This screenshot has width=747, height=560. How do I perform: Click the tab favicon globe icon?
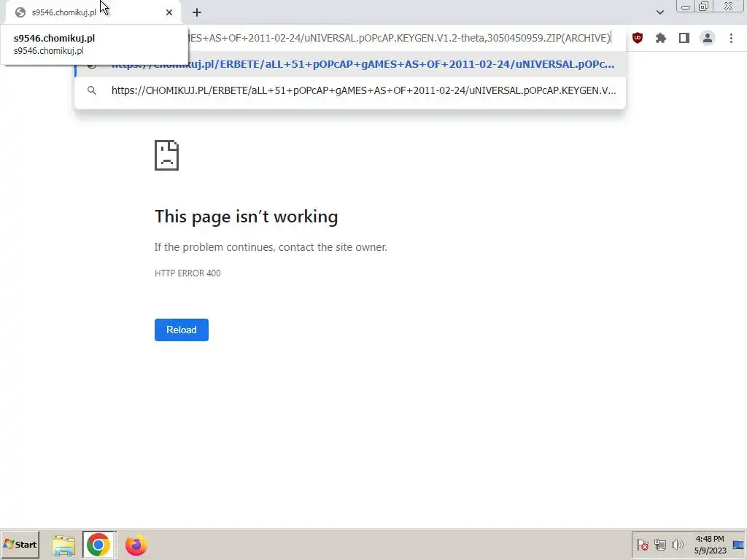(x=20, y=12)
